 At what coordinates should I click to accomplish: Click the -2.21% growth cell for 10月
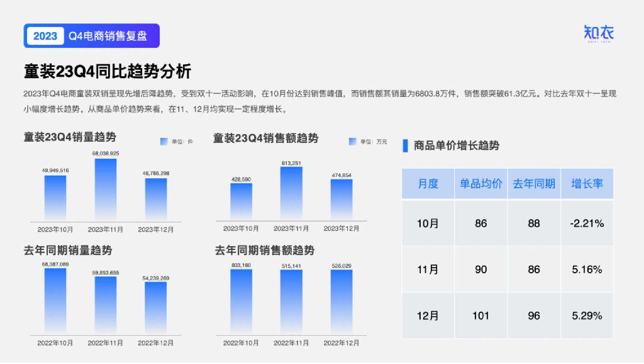tap(587, 224)
